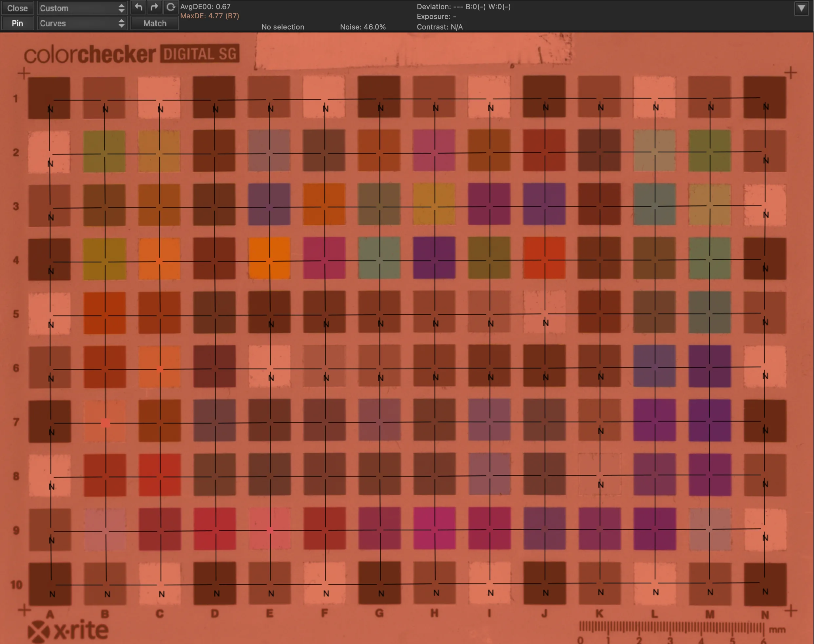Click the top-right registration cross marker
Image resolution: width=814 pixels, height=644 pixels.
[x=791, y=72]
